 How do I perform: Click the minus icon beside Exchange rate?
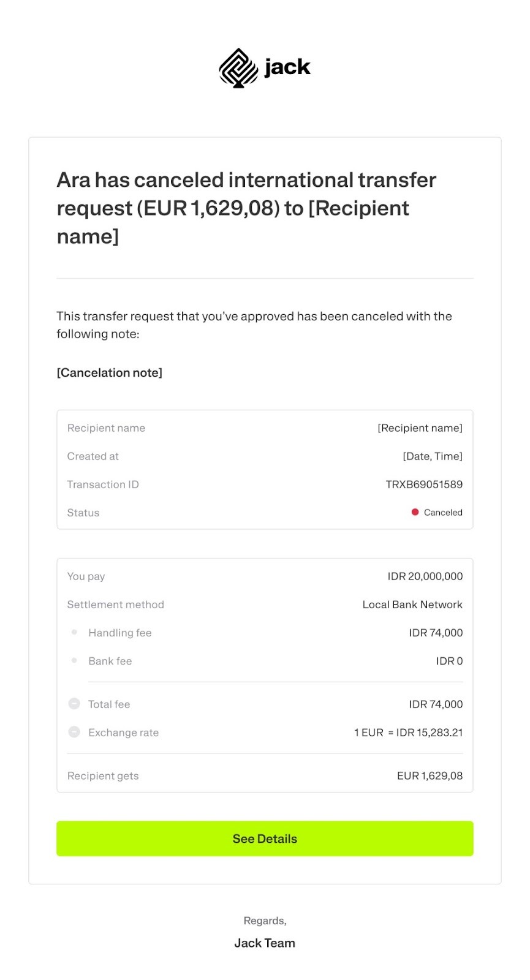coord(74,732)
